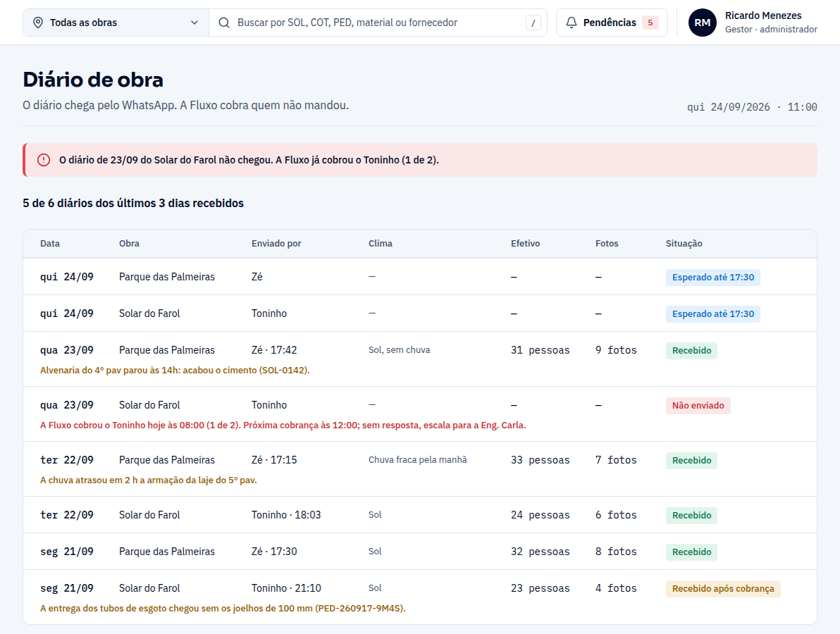Viewport: 840px width, 634px height.
Task: Click the Recebido após cobrança badge
Action: 723,588
